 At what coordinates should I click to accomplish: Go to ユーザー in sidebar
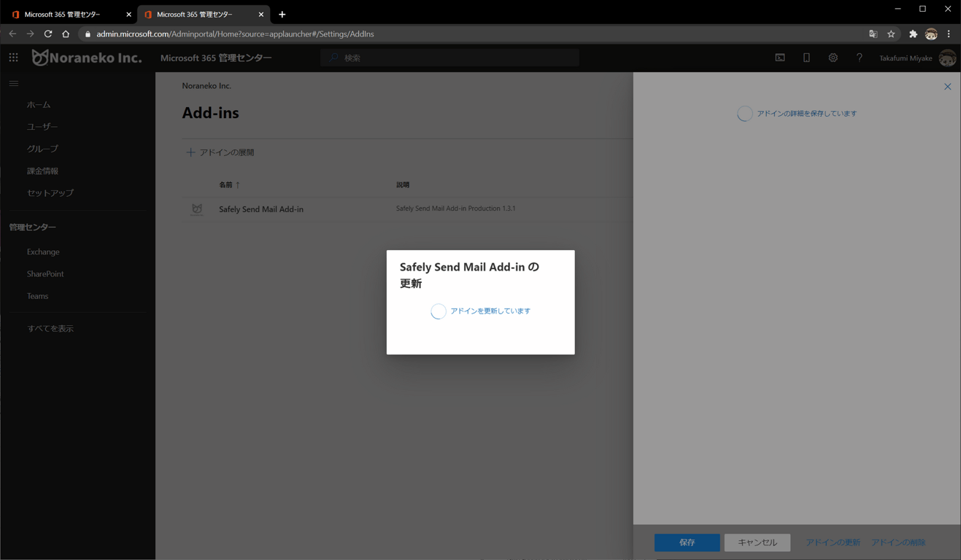42,127
